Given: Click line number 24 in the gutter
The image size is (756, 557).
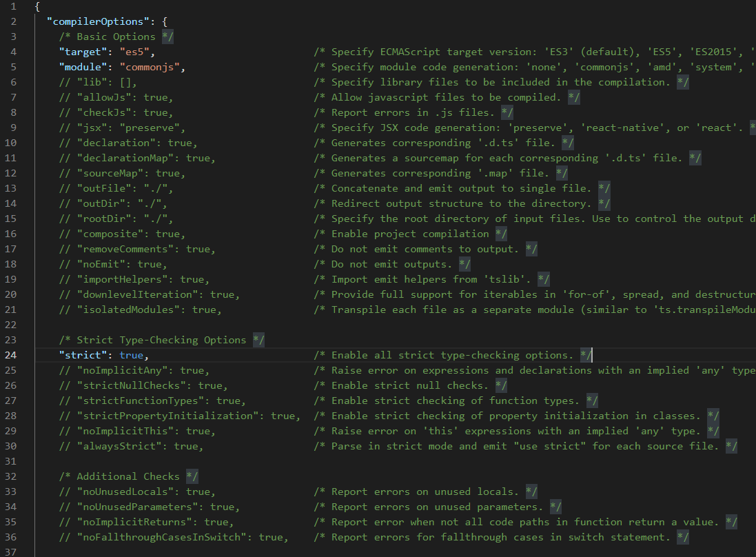Looking at the screenshot, I should (x=10, y=355).
